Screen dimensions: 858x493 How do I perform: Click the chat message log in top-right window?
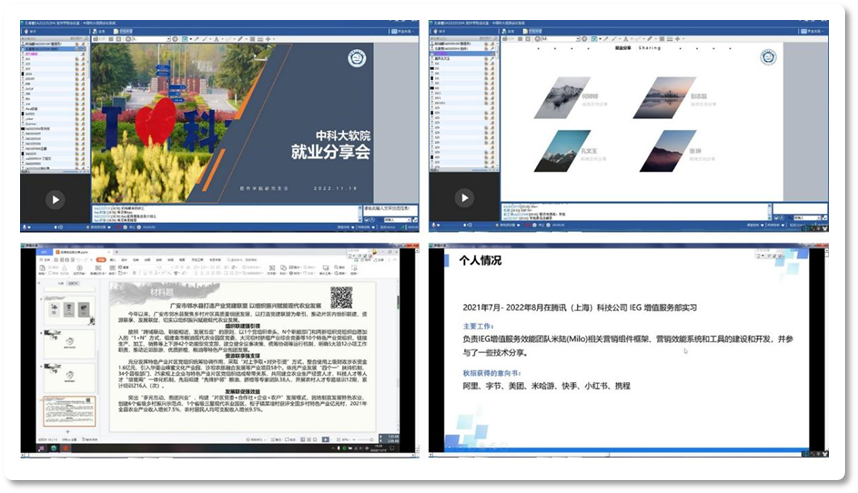620,213
